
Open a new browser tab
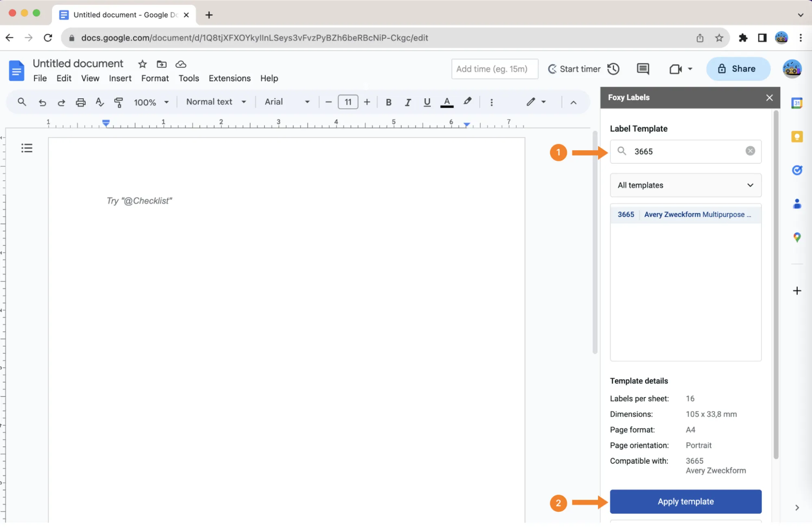click(x=209, y=15)
